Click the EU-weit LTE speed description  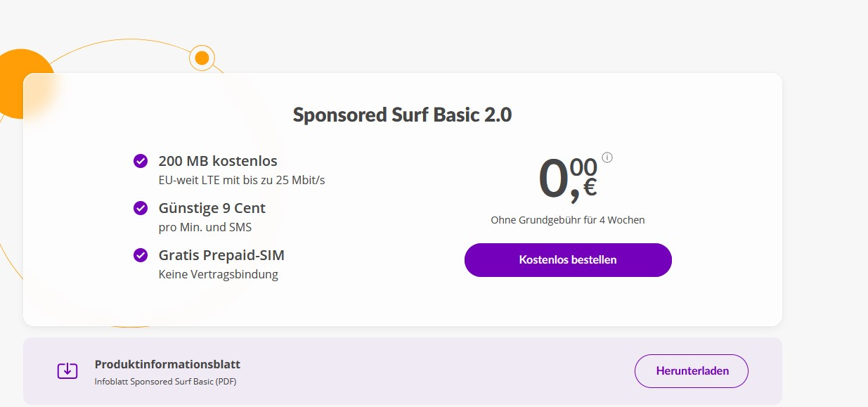(242, 180)
